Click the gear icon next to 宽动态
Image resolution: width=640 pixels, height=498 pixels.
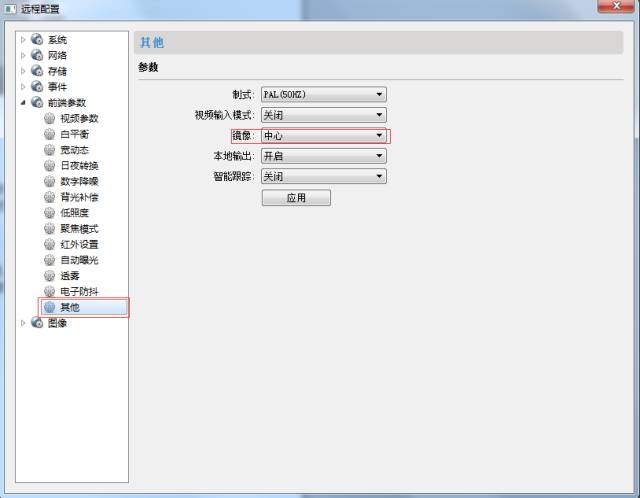50,150
